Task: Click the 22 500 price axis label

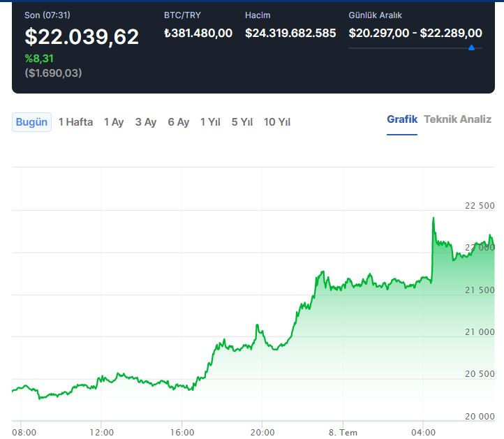Action: [x=480, y=206]
